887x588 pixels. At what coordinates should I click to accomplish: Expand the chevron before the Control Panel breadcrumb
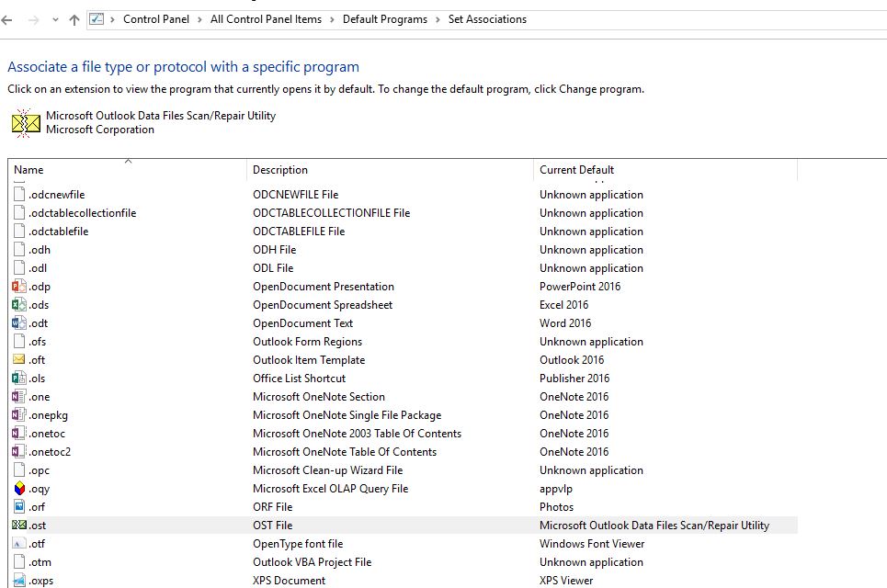click(112, 20)
